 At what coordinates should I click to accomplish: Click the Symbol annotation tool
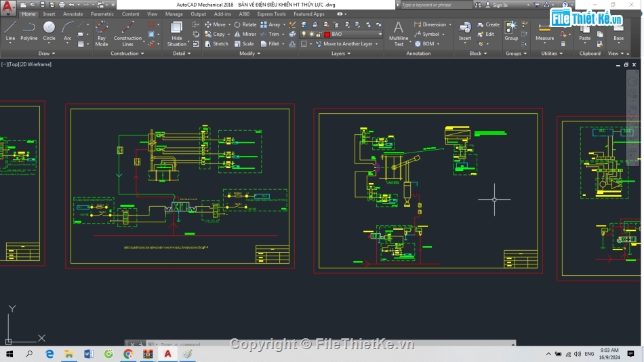pyautogui.click(x=426, y=34)
